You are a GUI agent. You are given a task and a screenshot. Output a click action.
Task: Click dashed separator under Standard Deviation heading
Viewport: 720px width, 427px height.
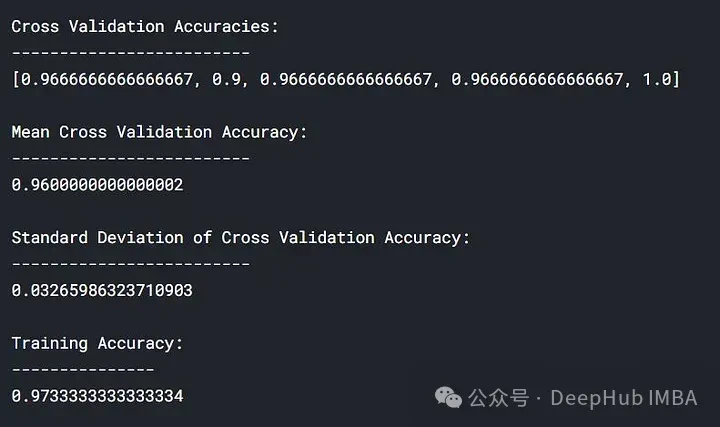click(130, 264)
